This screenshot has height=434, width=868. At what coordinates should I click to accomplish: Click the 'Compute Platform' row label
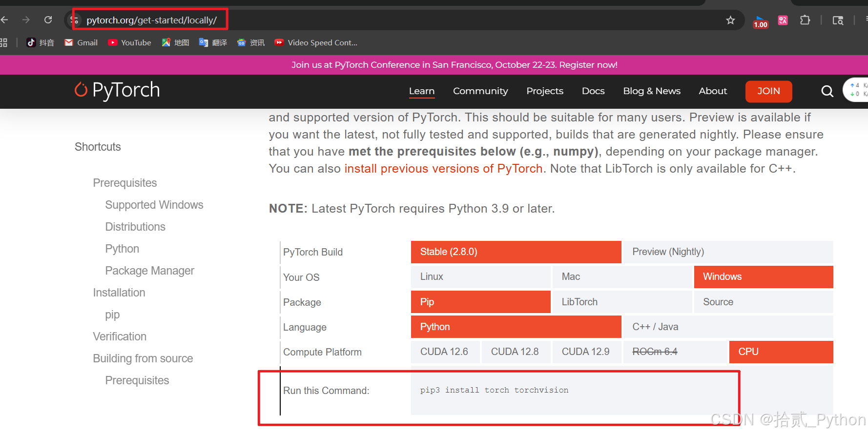coord(322,352)
